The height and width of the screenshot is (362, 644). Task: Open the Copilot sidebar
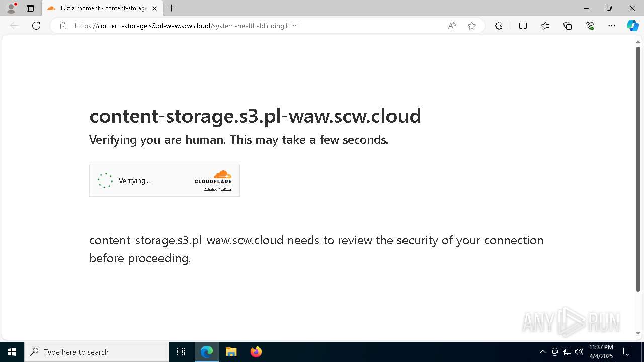[x=632, y=26]
